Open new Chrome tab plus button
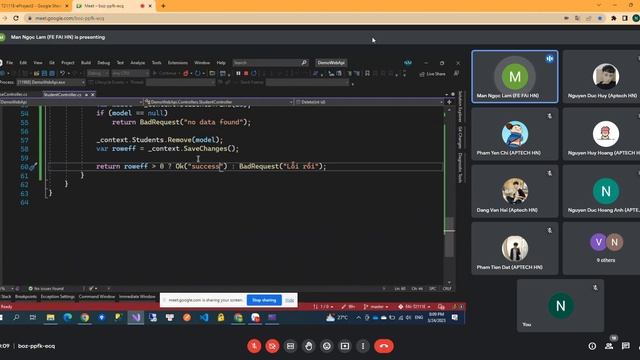Viewport: 640px width, 360px height. [x=163, y=6]
